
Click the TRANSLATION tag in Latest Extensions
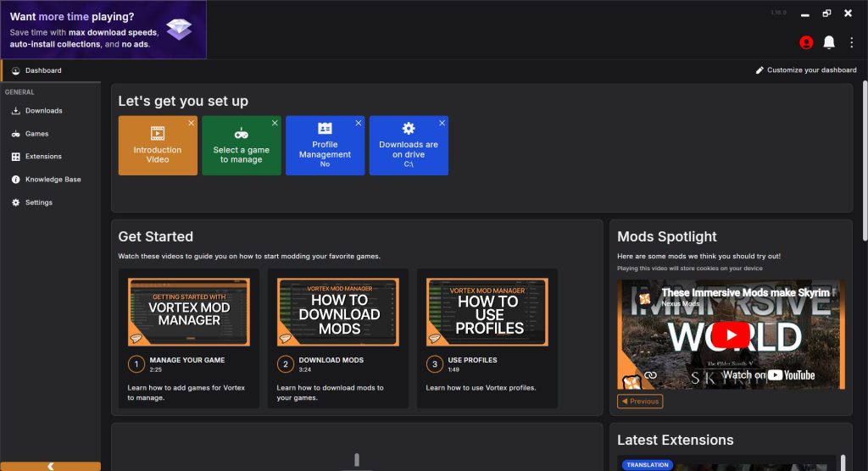(x=648, y=465)
